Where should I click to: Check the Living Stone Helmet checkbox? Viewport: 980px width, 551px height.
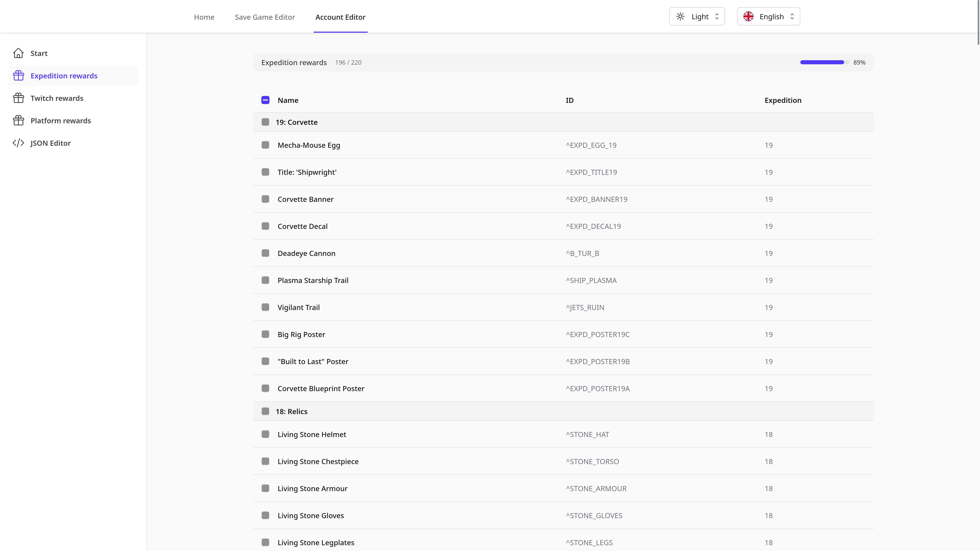(x=265, y=434)
